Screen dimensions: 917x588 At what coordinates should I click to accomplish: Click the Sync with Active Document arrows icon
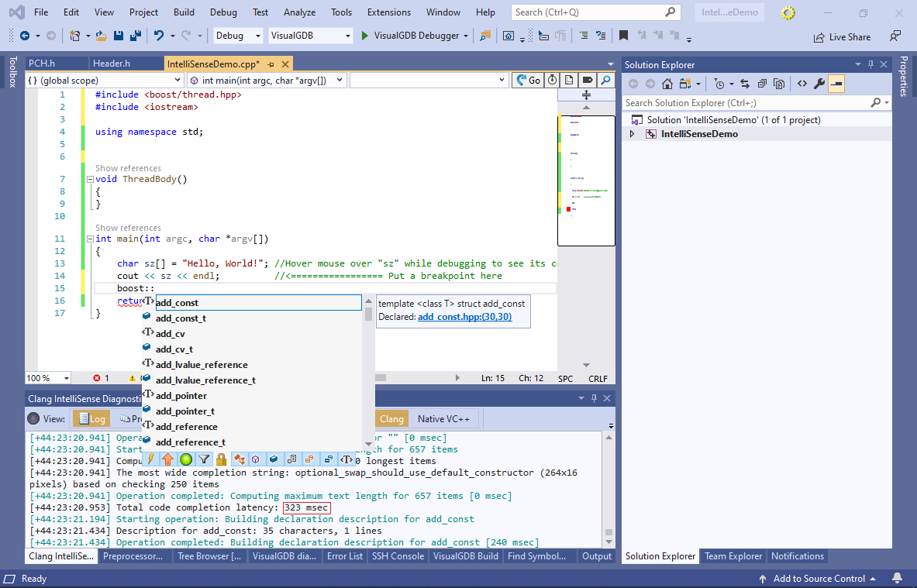(x=744, y=84)
